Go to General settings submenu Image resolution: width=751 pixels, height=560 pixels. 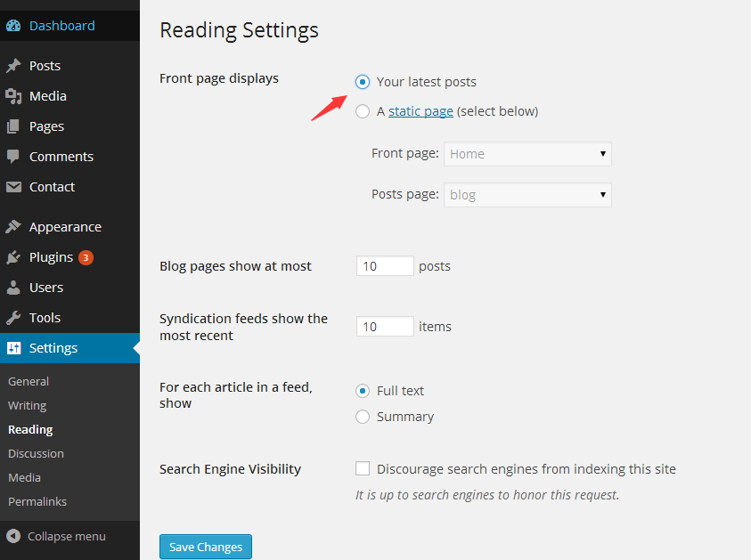point(29,381)
